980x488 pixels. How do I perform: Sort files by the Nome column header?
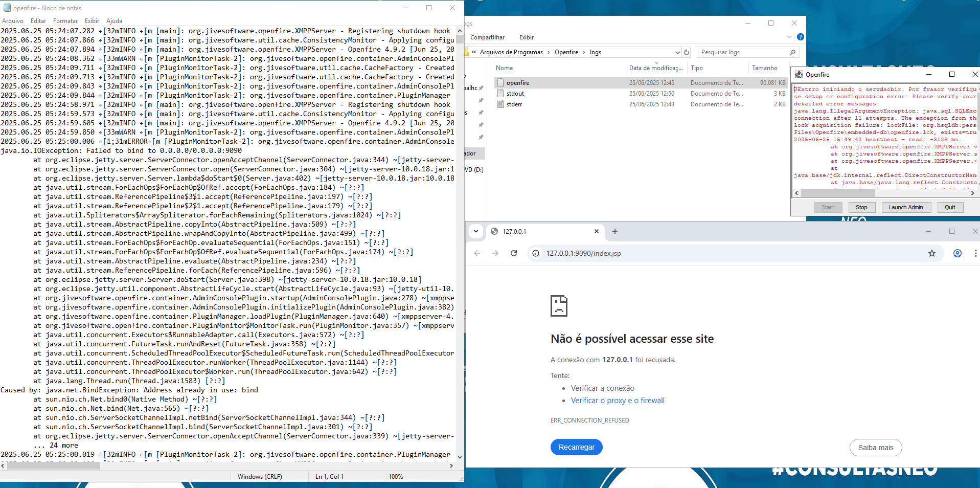click(x=505, y=68)
